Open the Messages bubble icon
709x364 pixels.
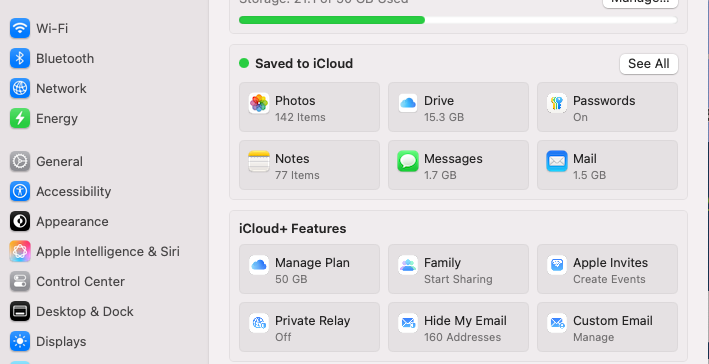408,161
